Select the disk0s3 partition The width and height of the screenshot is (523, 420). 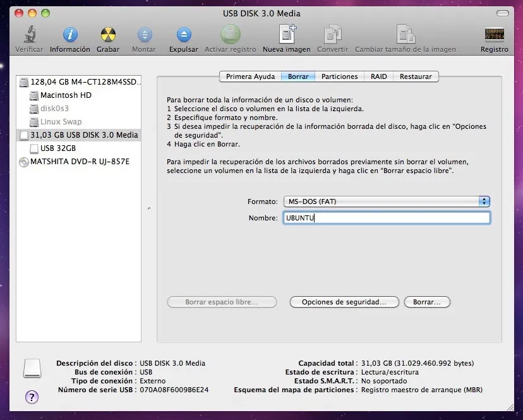79,109
